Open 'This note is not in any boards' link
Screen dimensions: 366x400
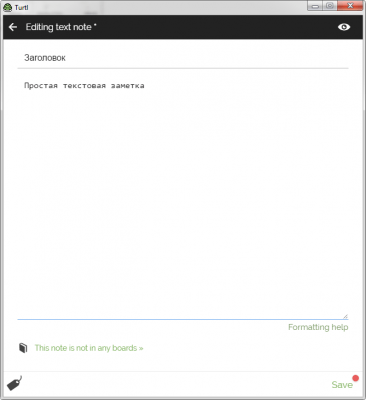pos(89,348)
